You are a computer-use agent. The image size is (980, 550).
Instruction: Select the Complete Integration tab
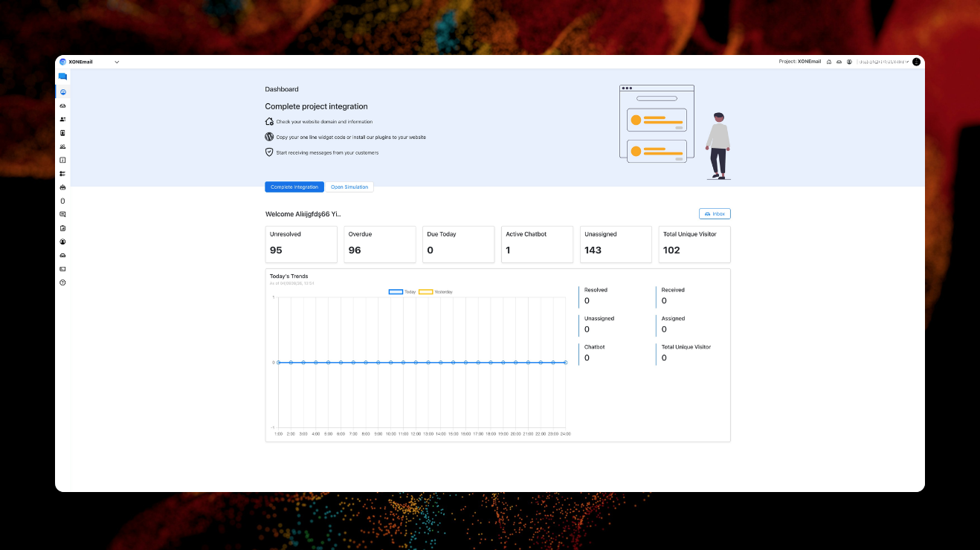tap(294, 187)
